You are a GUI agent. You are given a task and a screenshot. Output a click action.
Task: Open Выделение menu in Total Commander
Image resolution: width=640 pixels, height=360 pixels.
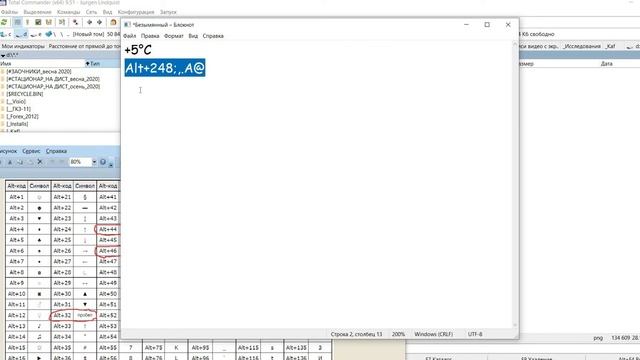(37, 12)
